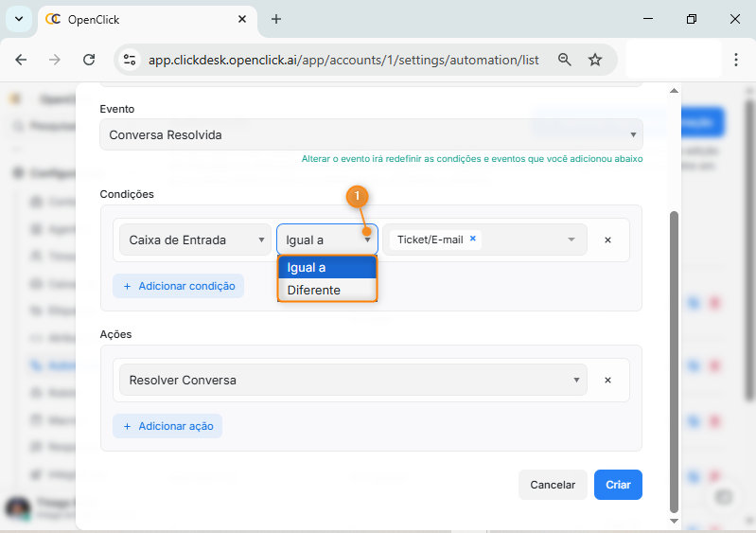Remove the Ticket/E-mail tag chip
756x533 pixels.
(x=472, y=240)
